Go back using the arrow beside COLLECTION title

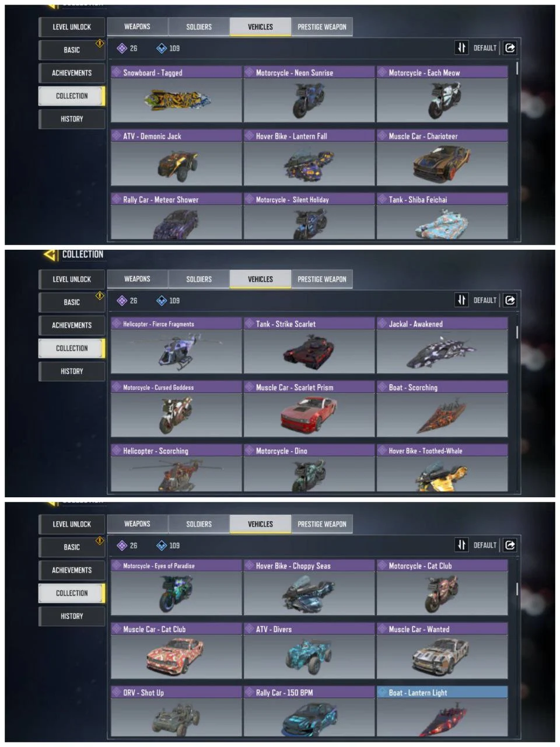point(50,254)
